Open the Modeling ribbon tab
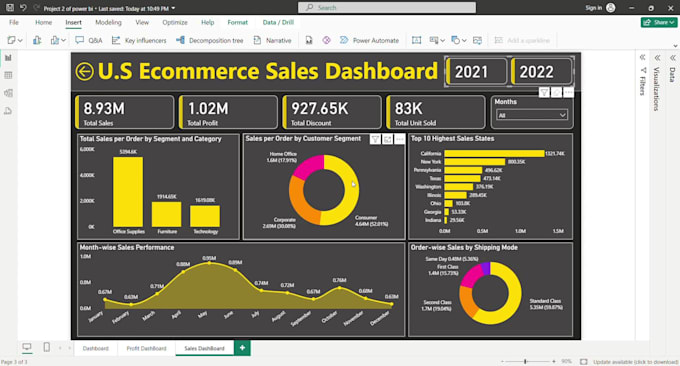Screen dimensions: 680x366 [108, 22]
